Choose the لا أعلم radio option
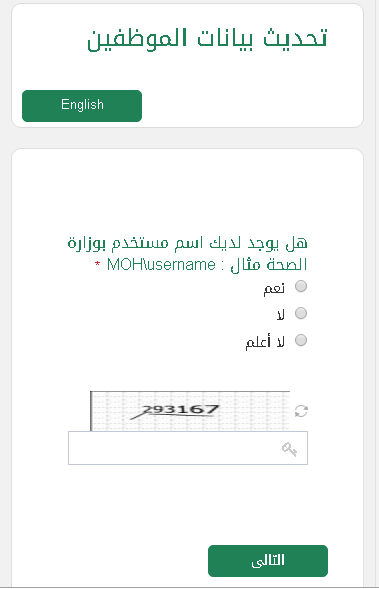The width and height of the screenshot is (379, 589). click(x=301, y=340)
